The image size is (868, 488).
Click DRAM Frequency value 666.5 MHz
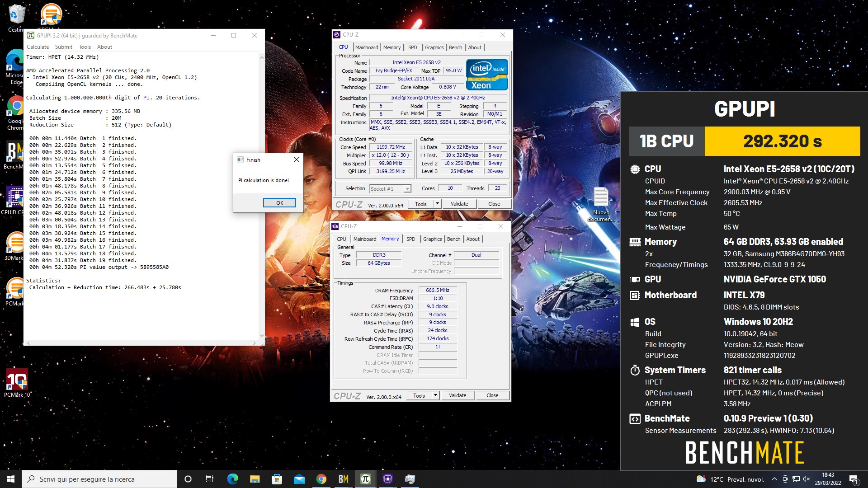(x=437, y=291)
